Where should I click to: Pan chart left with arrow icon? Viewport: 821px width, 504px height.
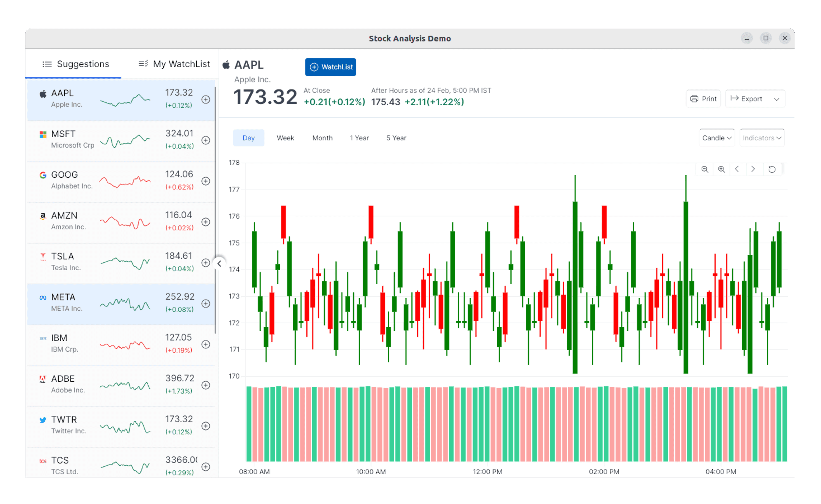coord(737,169)
